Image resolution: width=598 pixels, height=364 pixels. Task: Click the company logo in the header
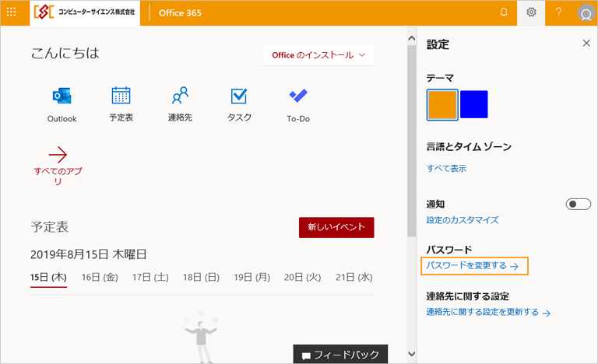tap(85, 12)
